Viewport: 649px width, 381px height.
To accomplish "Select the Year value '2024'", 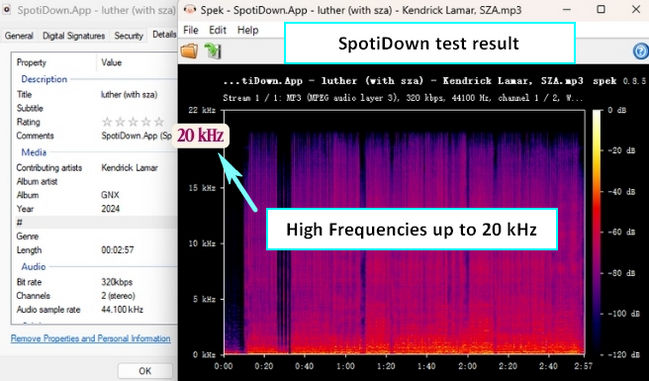I will point(111,209).
